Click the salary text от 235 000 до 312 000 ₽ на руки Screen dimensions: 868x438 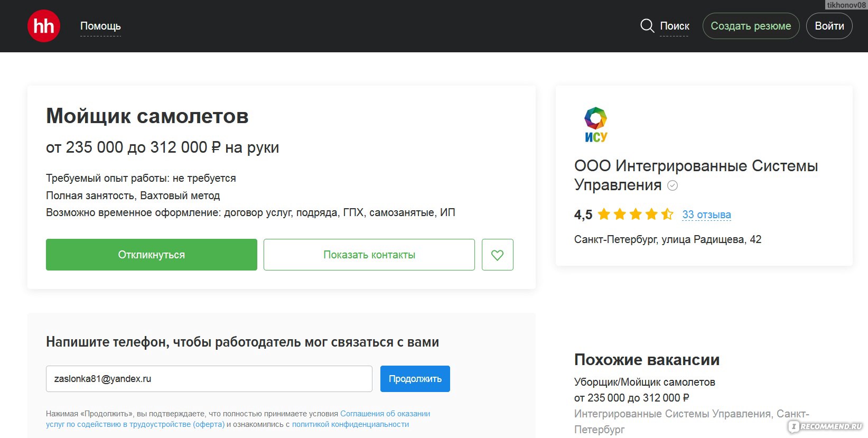coord(162,147)
